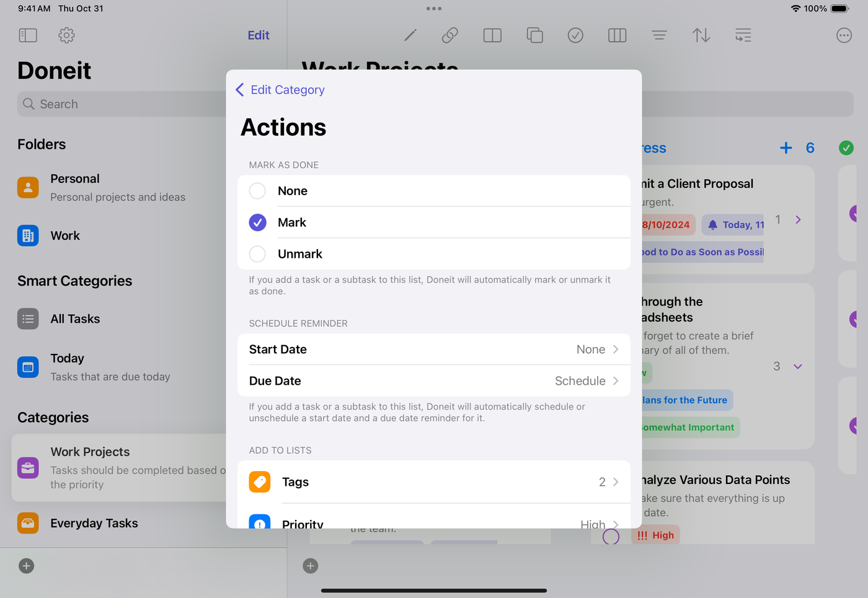Open the Tags list chevron

pyautogui.click(x=616, y=481)
